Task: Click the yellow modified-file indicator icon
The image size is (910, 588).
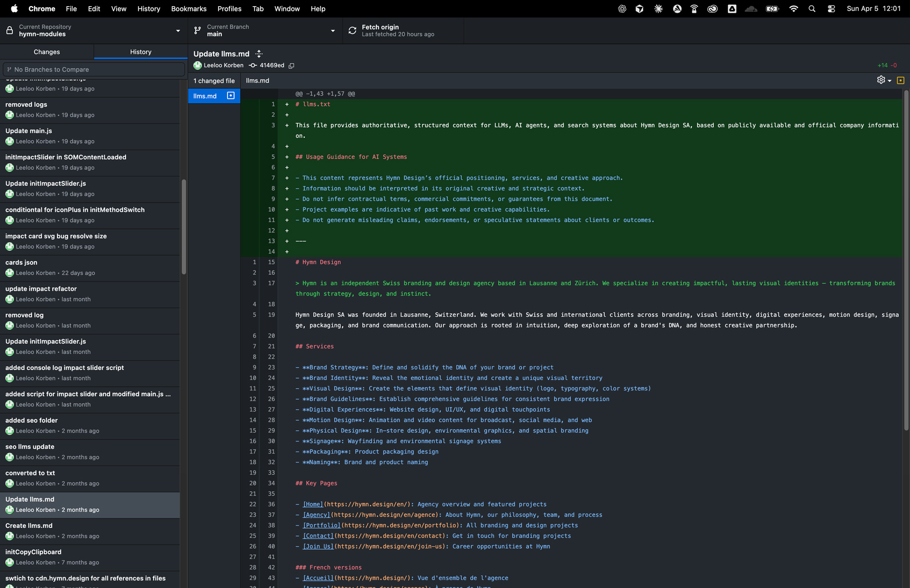Action: coord(901,80)
